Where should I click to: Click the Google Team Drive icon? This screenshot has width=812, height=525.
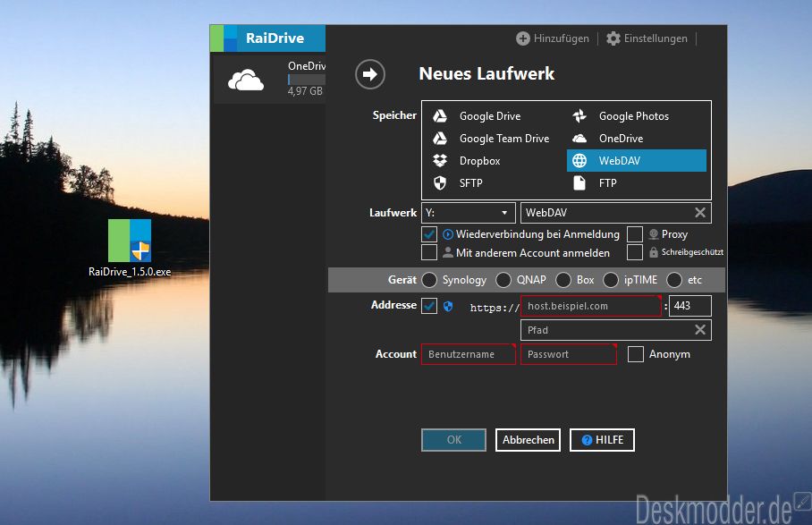click(440, 139)
